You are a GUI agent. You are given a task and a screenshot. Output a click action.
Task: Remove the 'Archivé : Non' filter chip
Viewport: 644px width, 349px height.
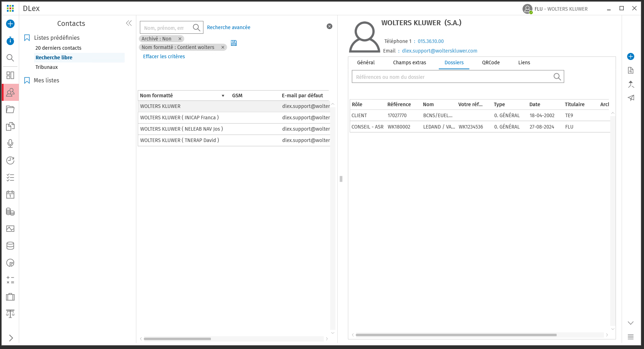180,39
